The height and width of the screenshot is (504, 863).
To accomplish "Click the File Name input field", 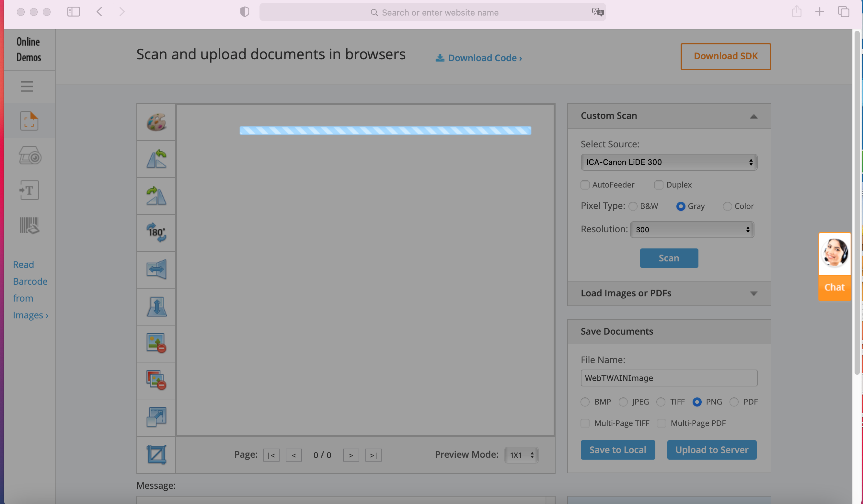I will pyautogui.click(x=669, y=378).
